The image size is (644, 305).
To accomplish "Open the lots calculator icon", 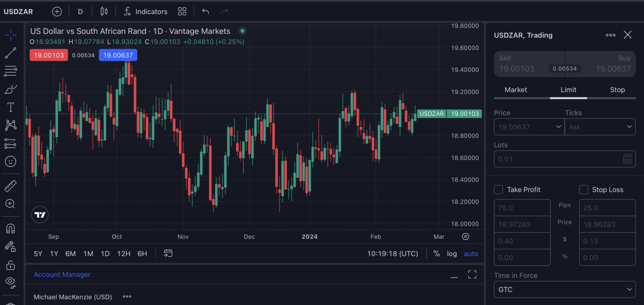I will point(627,159).
